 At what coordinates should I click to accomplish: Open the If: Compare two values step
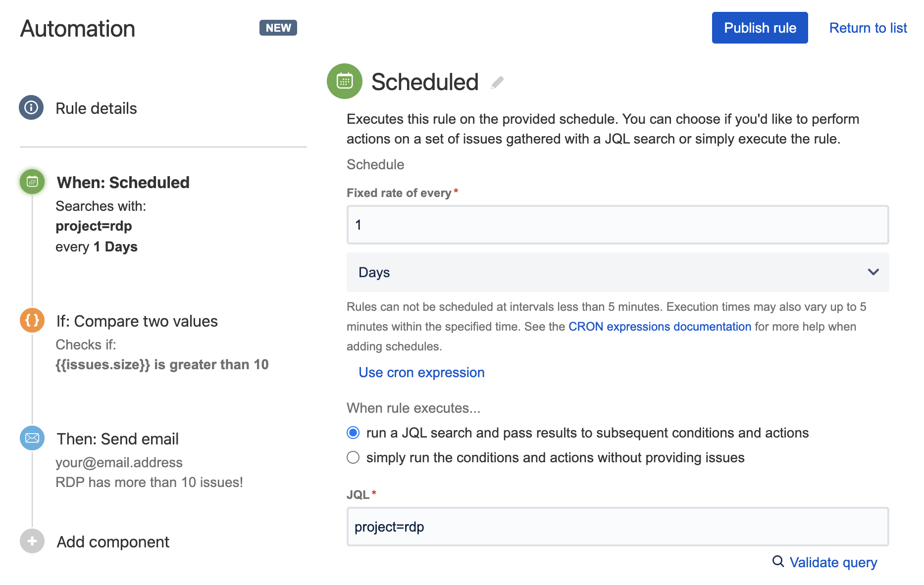pos(137,321)
